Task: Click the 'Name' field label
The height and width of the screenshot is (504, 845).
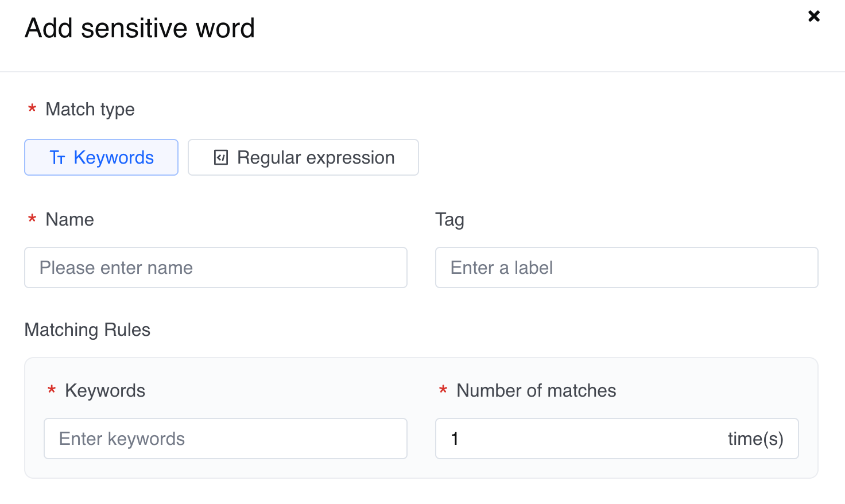Action: pyautogui.click(x=69, y=219)
